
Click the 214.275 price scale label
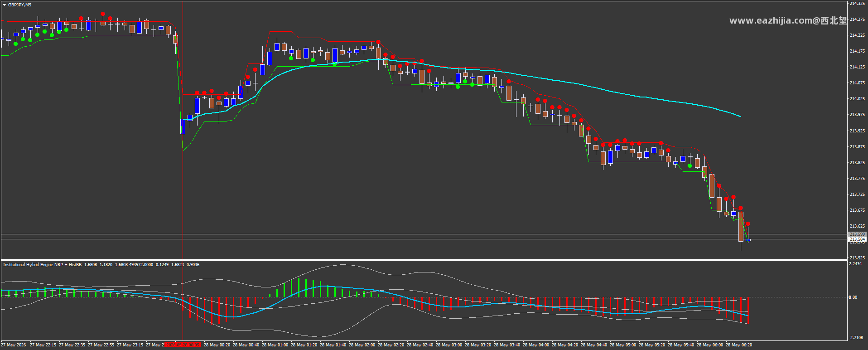tap(857, 19)
